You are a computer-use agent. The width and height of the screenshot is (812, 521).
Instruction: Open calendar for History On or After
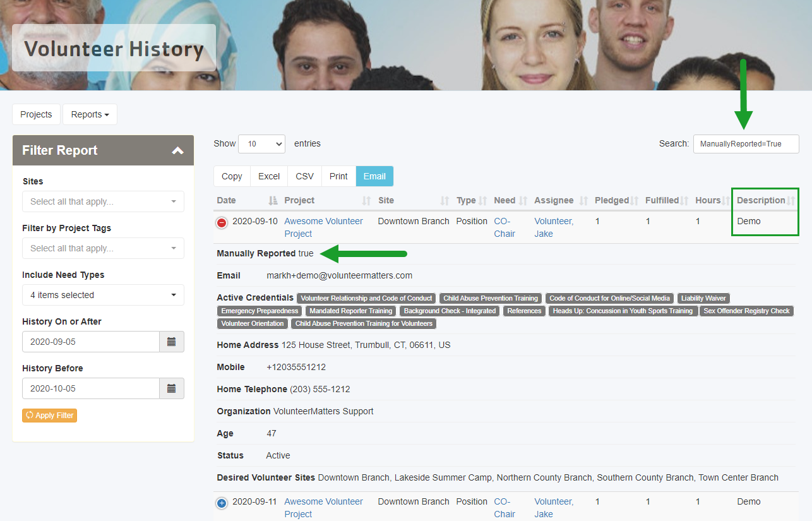click(x=171, y=342)
